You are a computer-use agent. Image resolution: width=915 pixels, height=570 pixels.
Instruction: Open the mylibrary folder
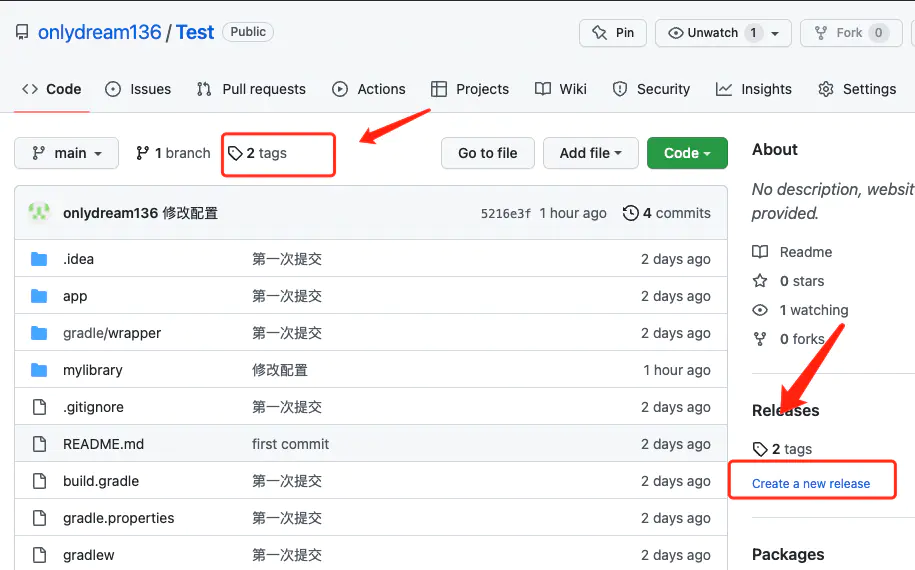pos(93,370)
